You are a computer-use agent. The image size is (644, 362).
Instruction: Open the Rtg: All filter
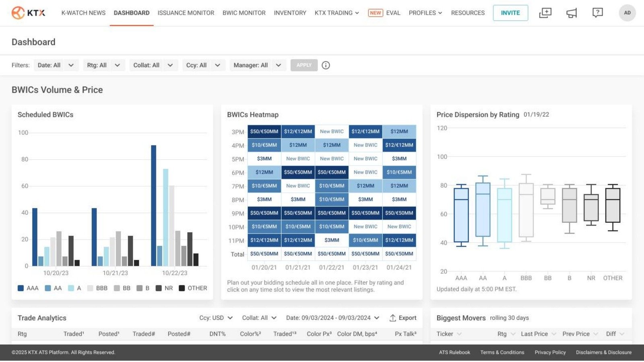pyautogui.click(x=104, y=65)
